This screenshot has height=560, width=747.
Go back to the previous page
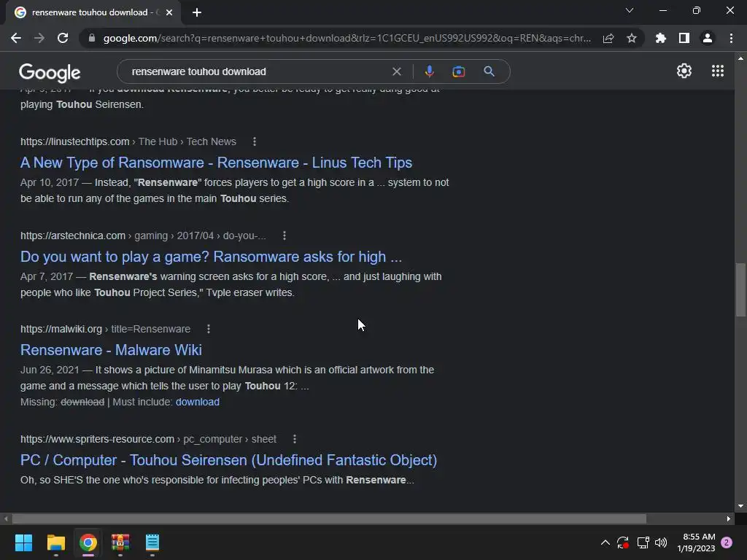tap(16, 38)
